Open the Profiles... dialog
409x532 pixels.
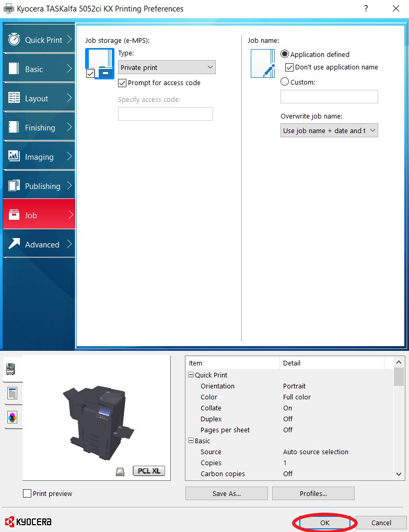313,493
